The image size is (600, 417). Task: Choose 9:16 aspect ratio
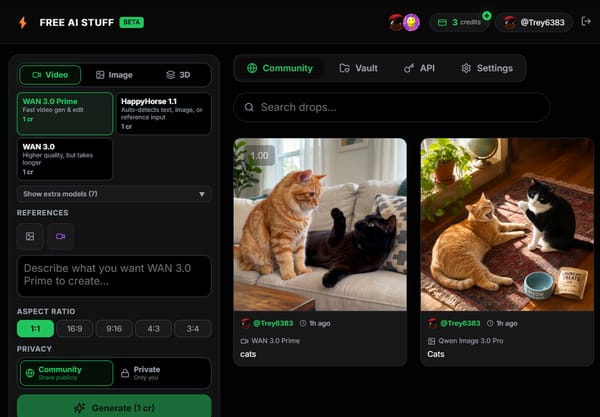pyautogui.click(x=114, y=329)
